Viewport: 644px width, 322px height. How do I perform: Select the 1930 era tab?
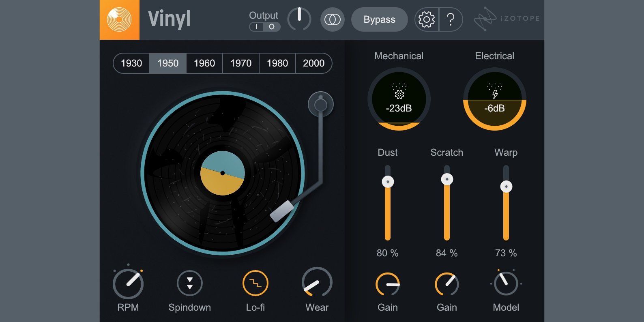pyautogui.click(x=131, y=63)
